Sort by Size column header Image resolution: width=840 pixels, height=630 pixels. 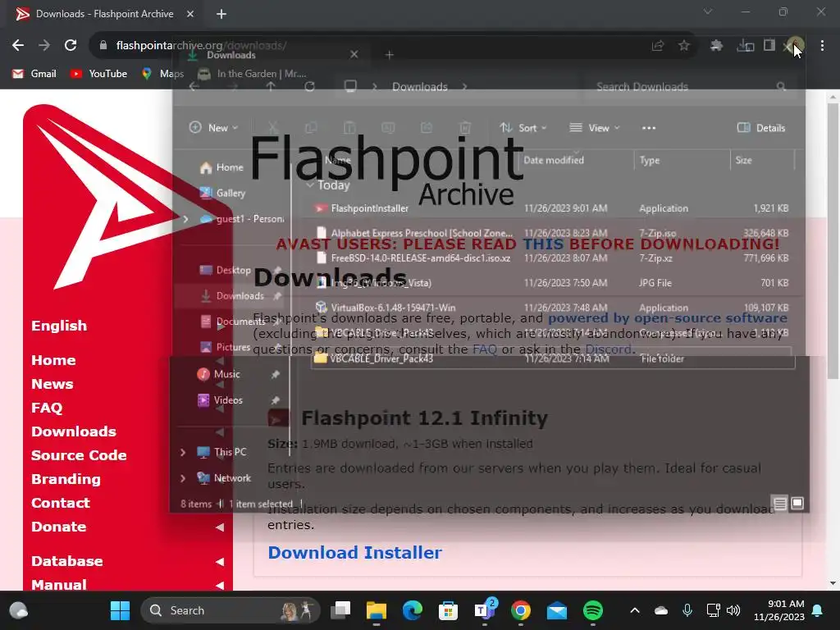[x=743, y=160]
